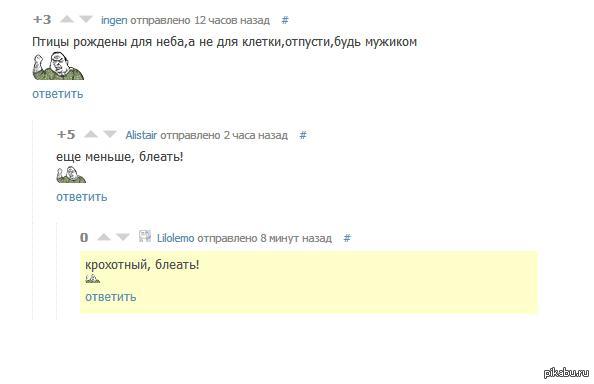The width and height of the screenshot is (594, 384).
Task: Click the medium angry man image in Alistair's comment
Action: (x=71, y=175)
